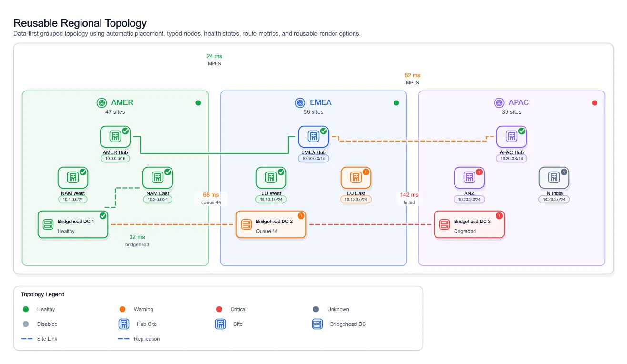Select the Bridgehead DC 3 server icon
This screenshot has width=627, height=364.
(445, 224)
